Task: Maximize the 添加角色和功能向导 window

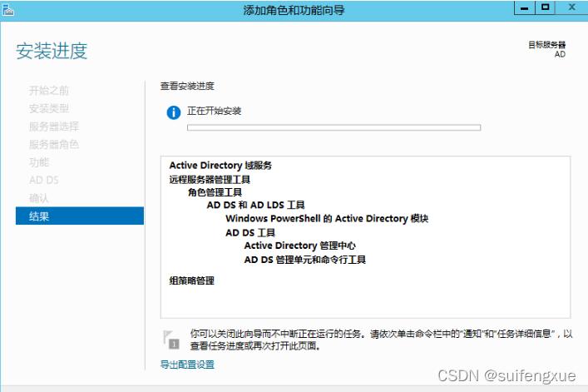Action: coord(546,7)
